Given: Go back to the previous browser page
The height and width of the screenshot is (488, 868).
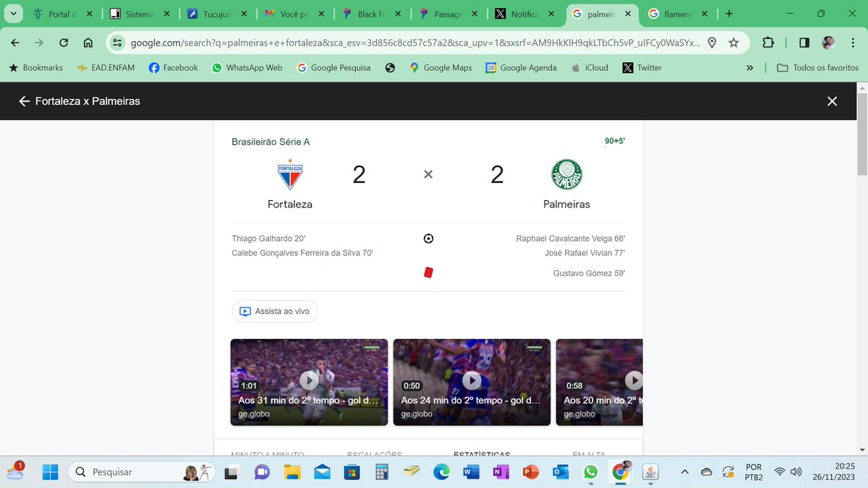Looking at the screenshot, I should (15, 43).
